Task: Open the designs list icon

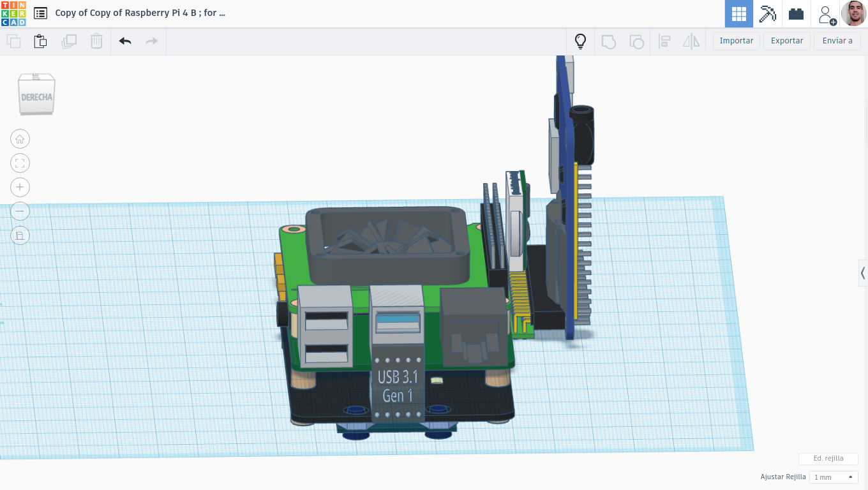Action: (x=40, y=13)
